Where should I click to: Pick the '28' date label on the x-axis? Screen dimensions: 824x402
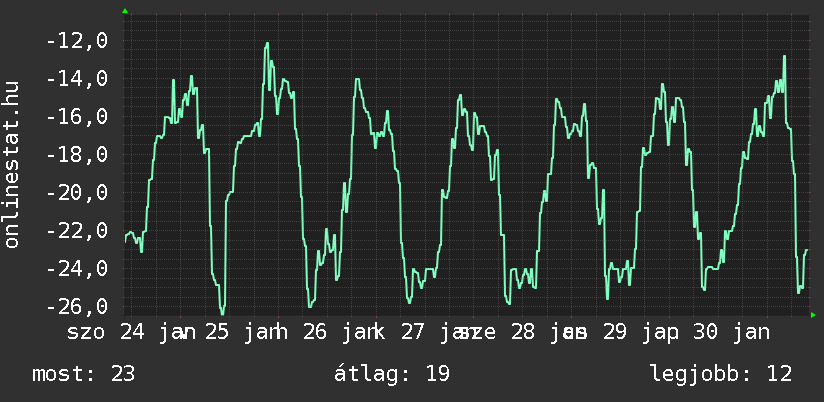pyautogui.click(x=522, y=331)
